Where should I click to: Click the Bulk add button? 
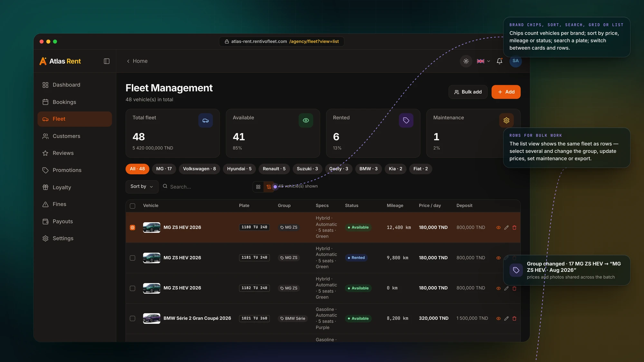[x=468, y=92]
